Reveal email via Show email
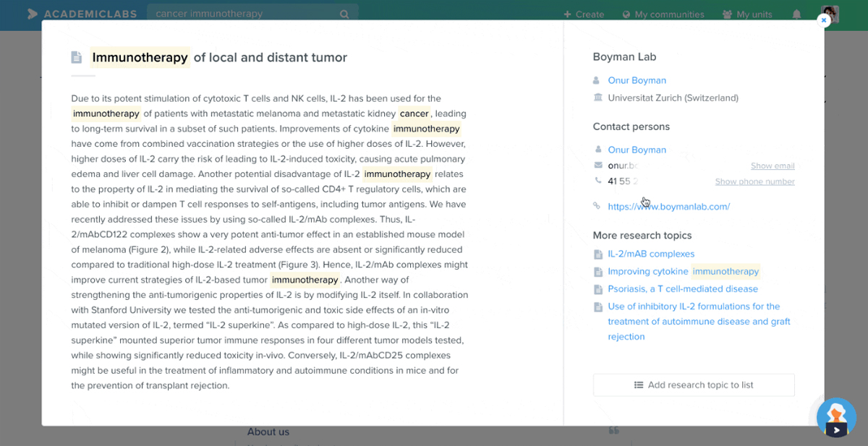 pyautogui.click(x=772, y=166)
